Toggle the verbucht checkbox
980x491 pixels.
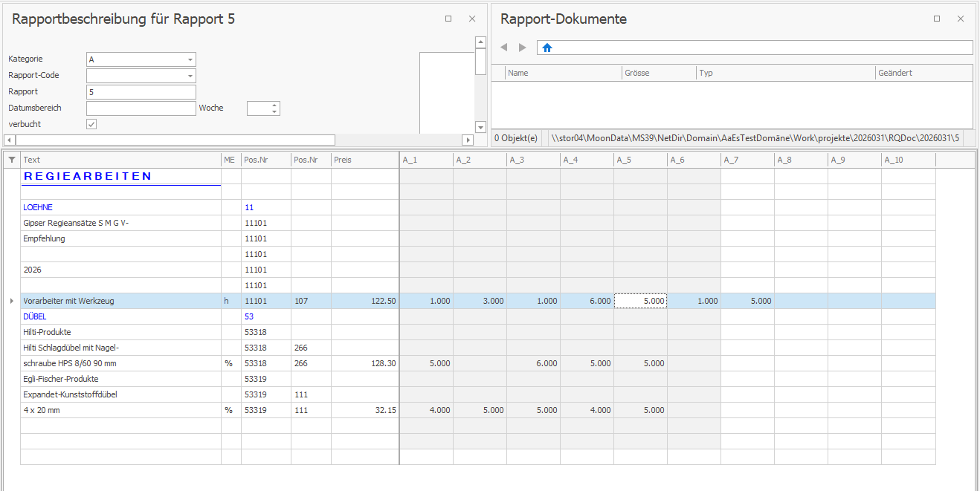click(91, 124)
